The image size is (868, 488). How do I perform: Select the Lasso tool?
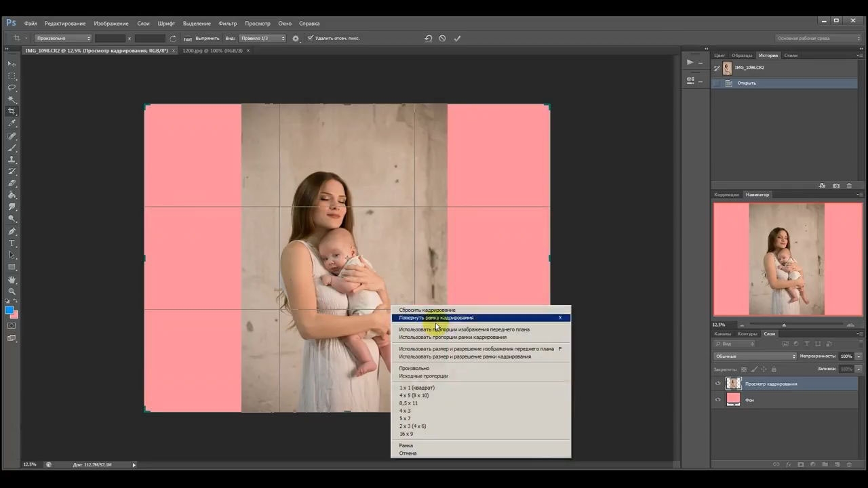tap(12, 87)
